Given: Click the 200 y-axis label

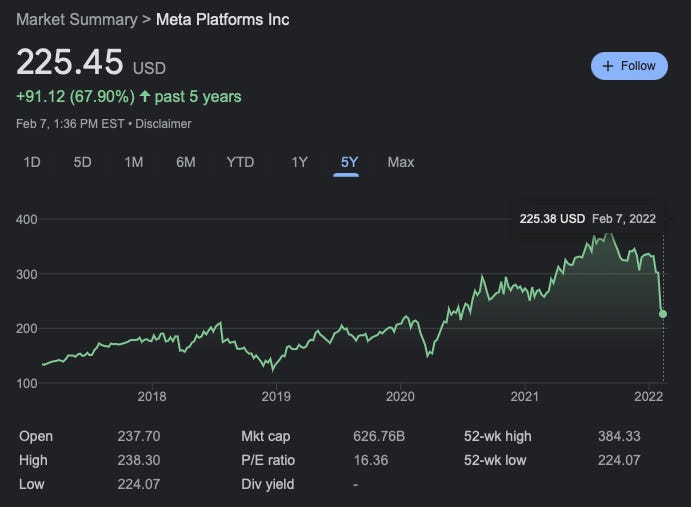Looking at the screenshot, I should 26,329.
